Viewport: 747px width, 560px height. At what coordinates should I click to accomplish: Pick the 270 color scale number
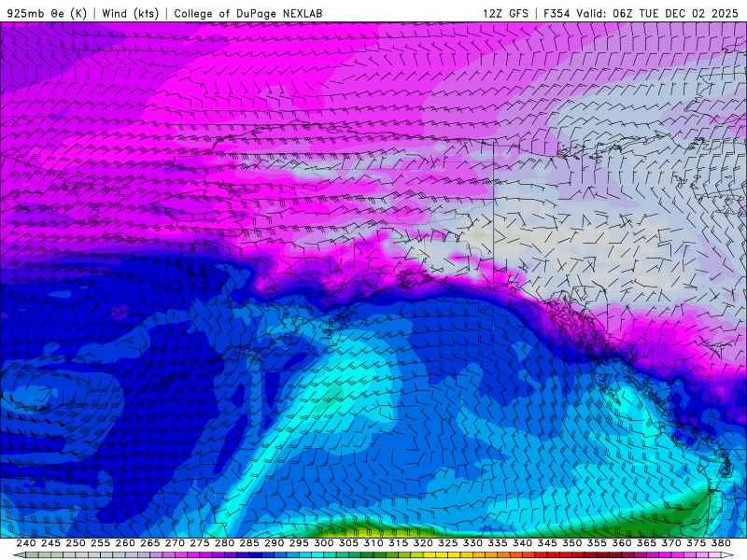(175, 543)
